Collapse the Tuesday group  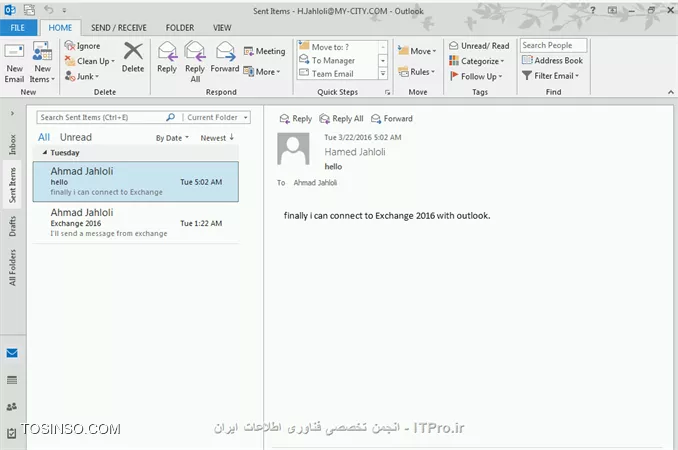click(45, 153)
